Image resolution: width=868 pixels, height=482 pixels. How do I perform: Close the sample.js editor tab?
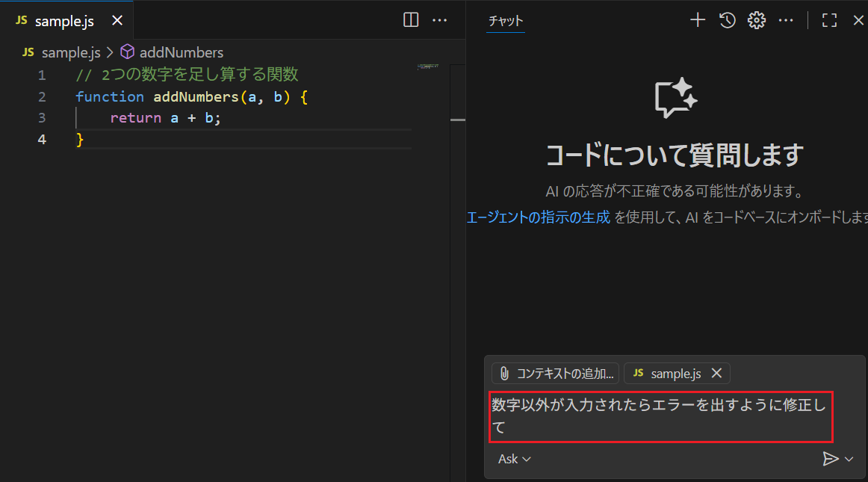tap(117, 21)
